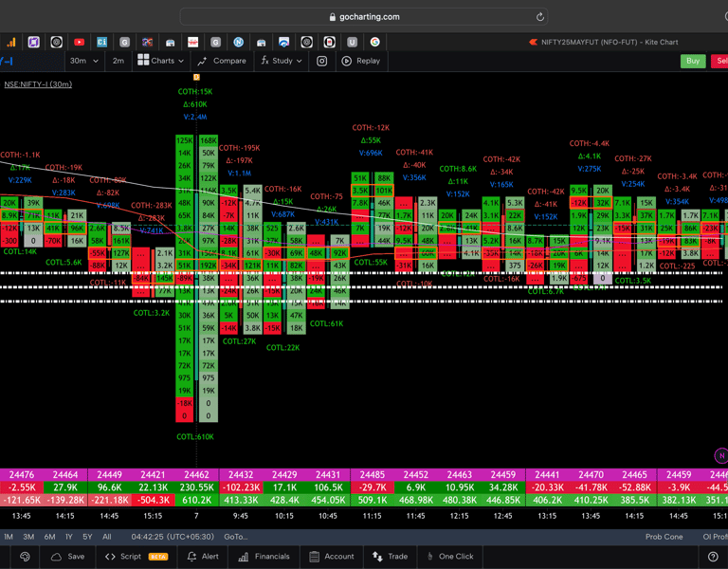Click the V:2.4M volume label
This screenshot has width=728, height=569.
click(195, 117)
